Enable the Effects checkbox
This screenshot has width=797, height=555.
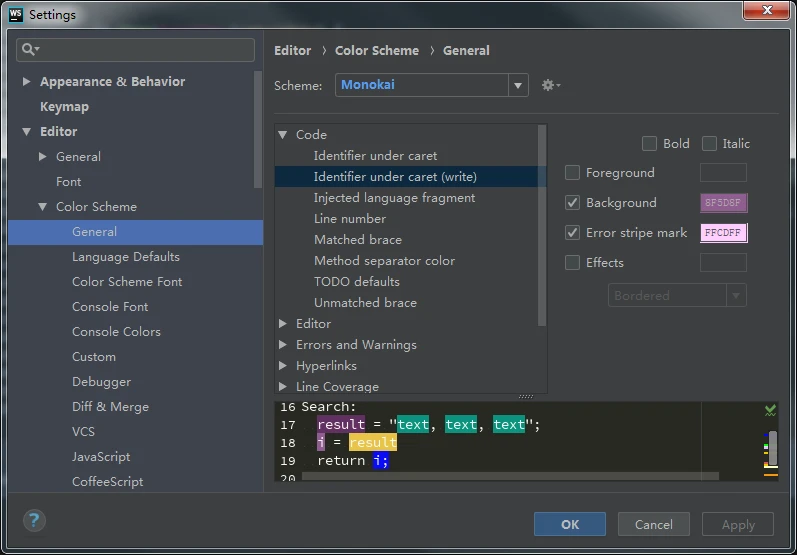573,263
